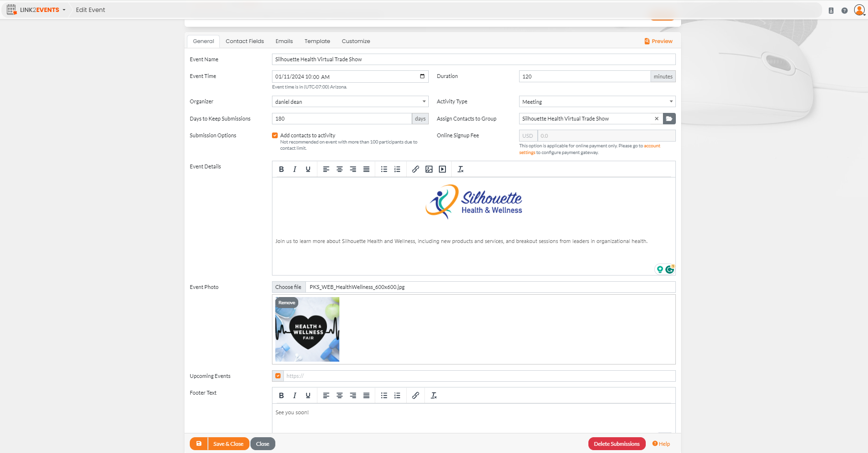Insert image in Event Details editor
Image resolution: width=868 pixels, height=453 pixels.
(429, 169)
